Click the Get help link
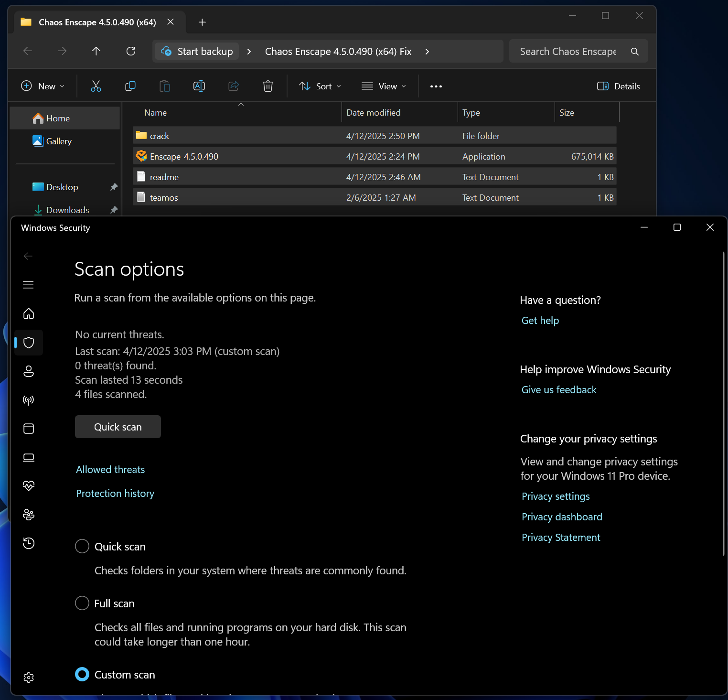The height and width of the screenshot is (700, 728). 540,321
